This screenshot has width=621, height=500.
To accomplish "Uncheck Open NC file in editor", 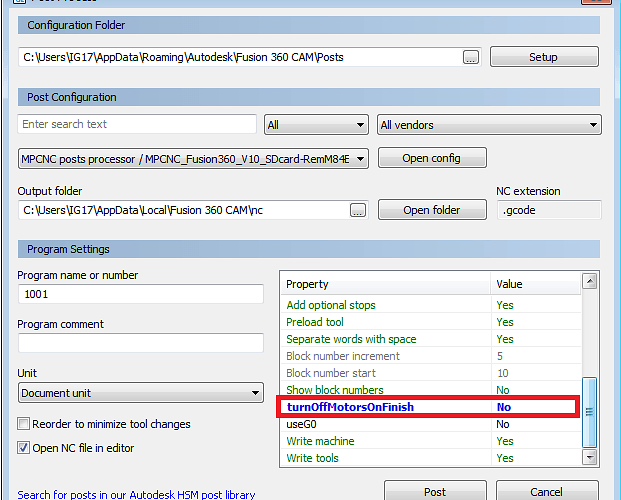I will [24, 448].
